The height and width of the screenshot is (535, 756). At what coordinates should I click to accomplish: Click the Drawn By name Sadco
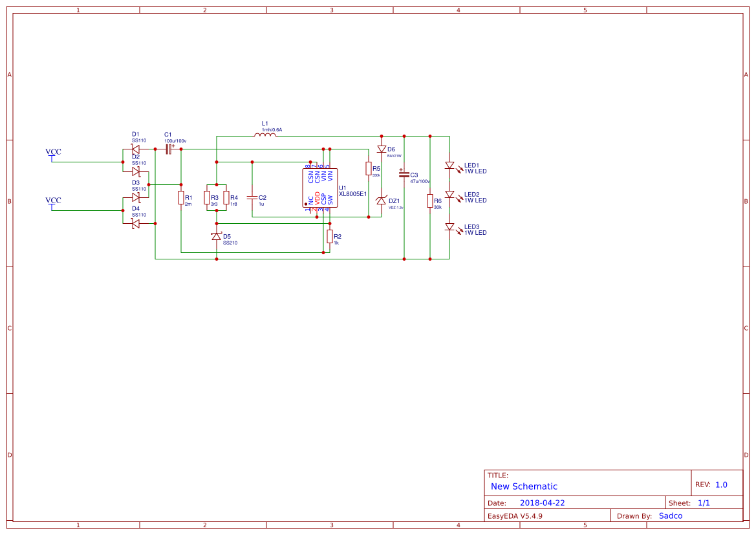671,516
